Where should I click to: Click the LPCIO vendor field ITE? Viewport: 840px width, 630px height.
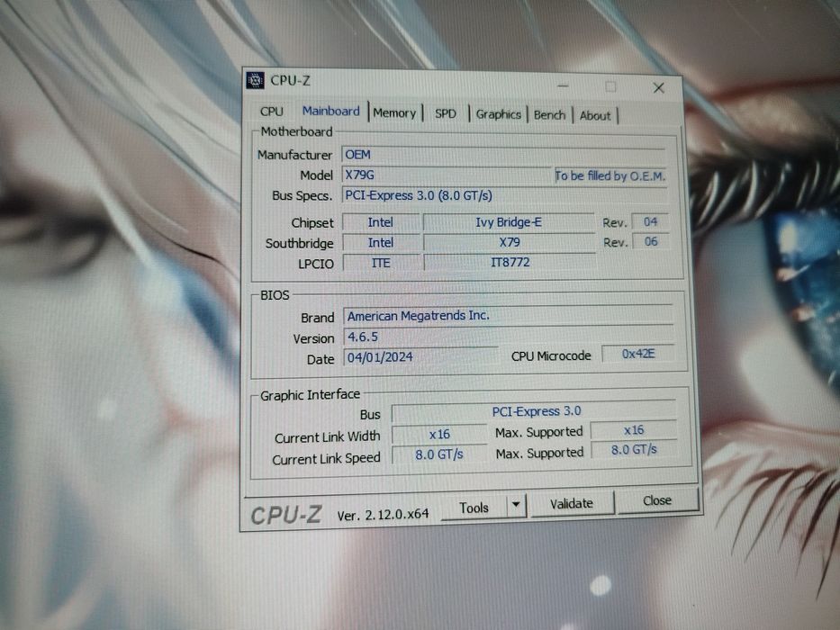point(381,263)
